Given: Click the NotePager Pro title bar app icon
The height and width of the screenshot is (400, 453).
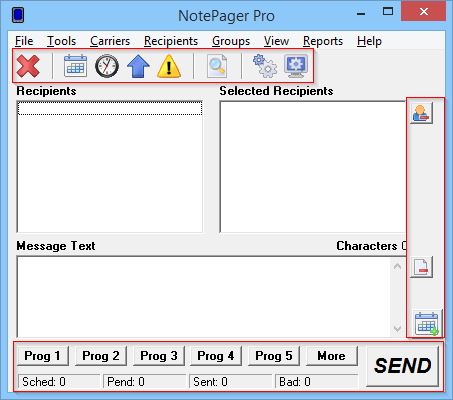Looking at the screenshot, I should [x=18, y=15].
